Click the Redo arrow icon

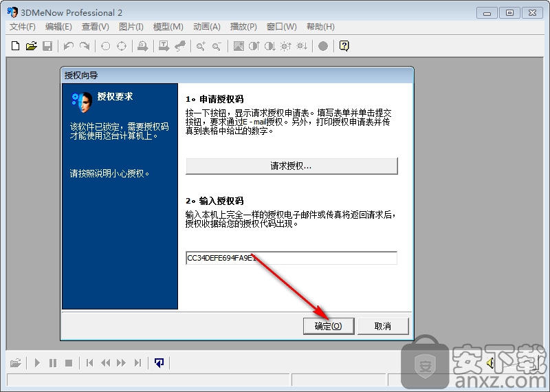(85, 46)
